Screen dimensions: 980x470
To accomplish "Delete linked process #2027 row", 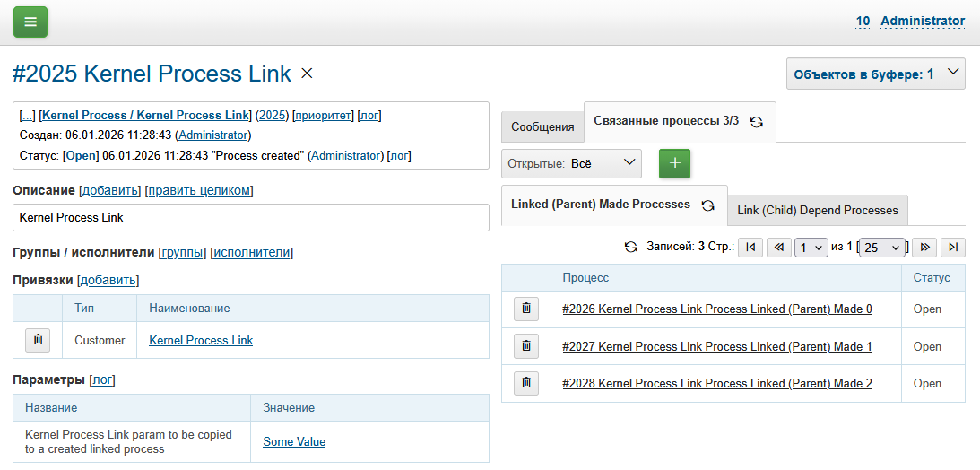I will click(x=525, y=346).
